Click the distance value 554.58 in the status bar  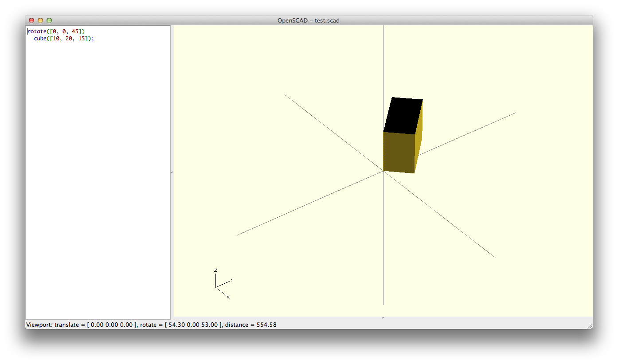[263, 325]
